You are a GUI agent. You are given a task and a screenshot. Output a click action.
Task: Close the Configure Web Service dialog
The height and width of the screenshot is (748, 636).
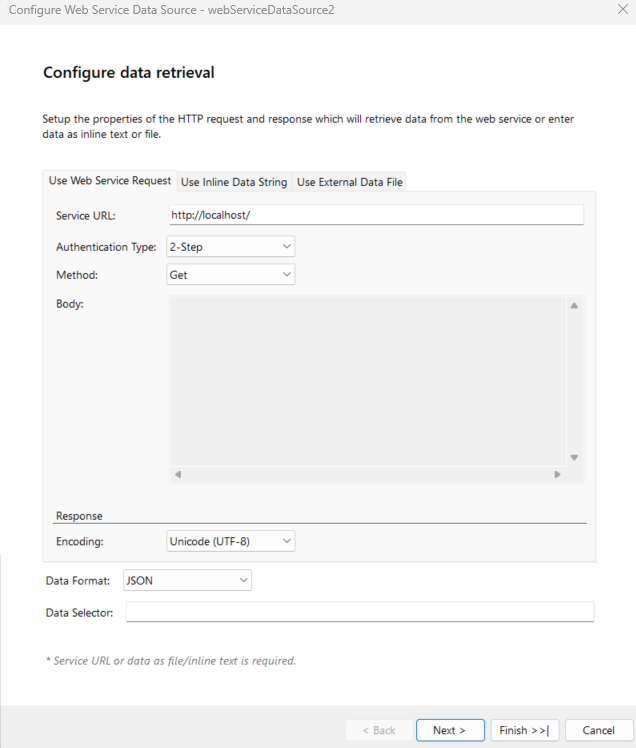click(x=623, y=9)
